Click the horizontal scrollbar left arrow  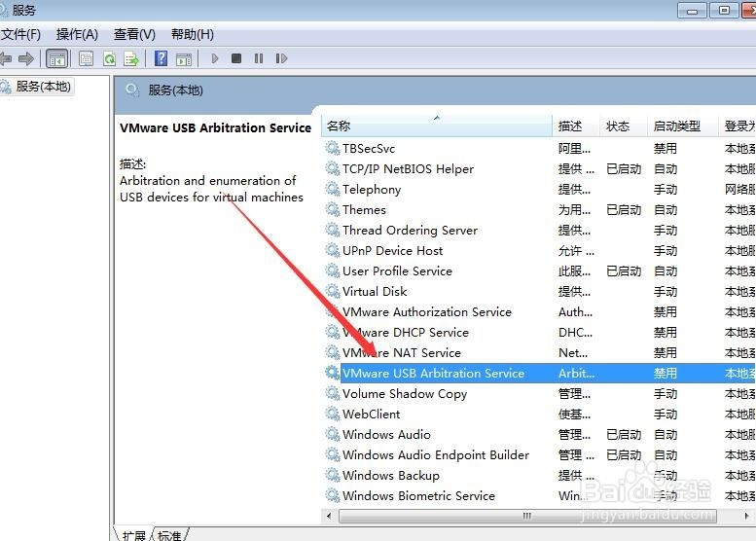pyautogui.click(x=329, y=516)
